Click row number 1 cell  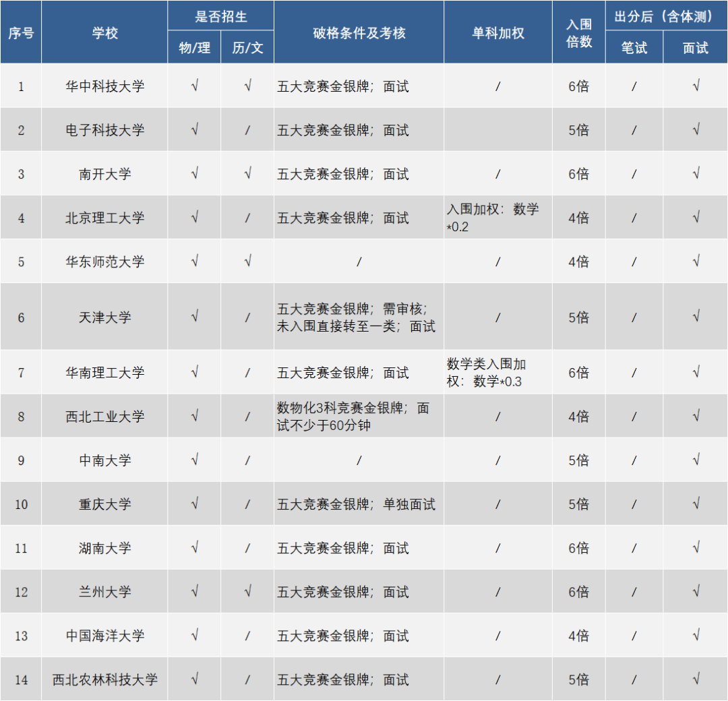click(x=21, y=86)
